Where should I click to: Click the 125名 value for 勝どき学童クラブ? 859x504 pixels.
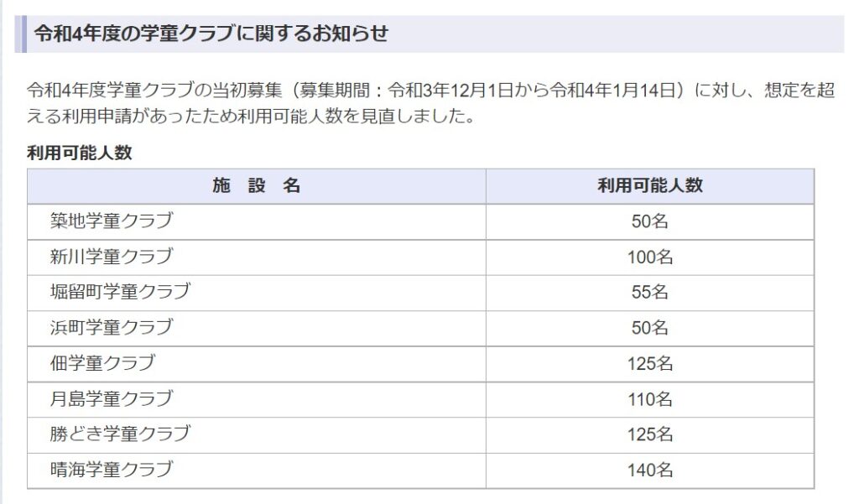[650, 435]
